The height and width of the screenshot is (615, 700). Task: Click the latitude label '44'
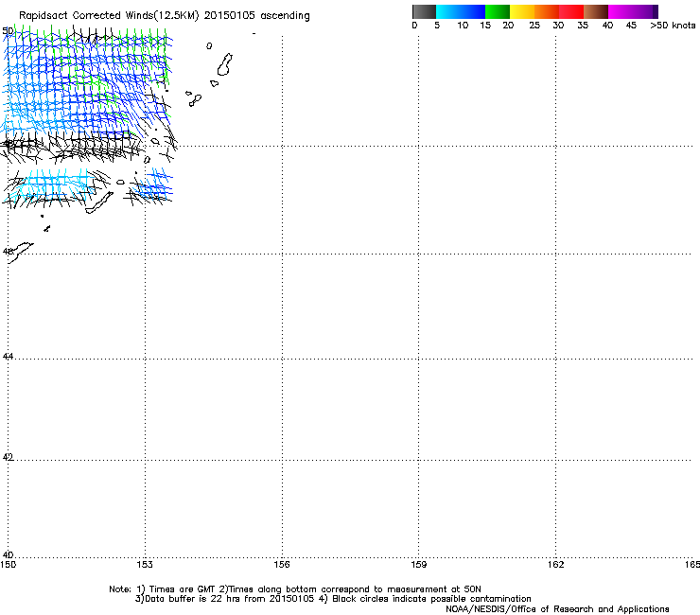point(8,357)
